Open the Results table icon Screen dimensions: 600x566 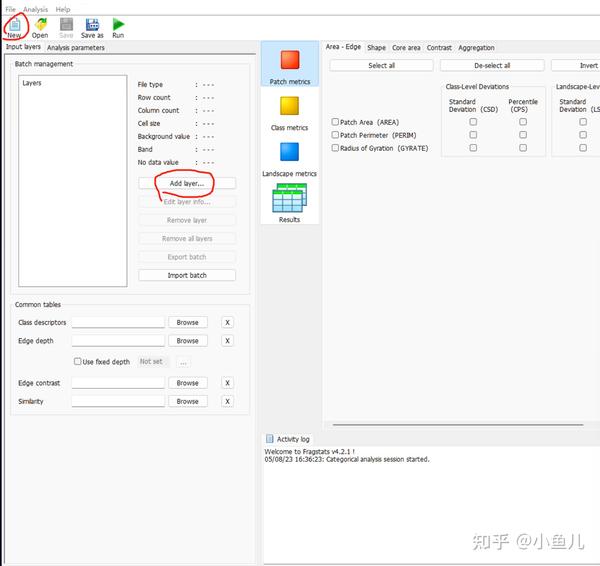pyautogui.click(x=289, y=198)
